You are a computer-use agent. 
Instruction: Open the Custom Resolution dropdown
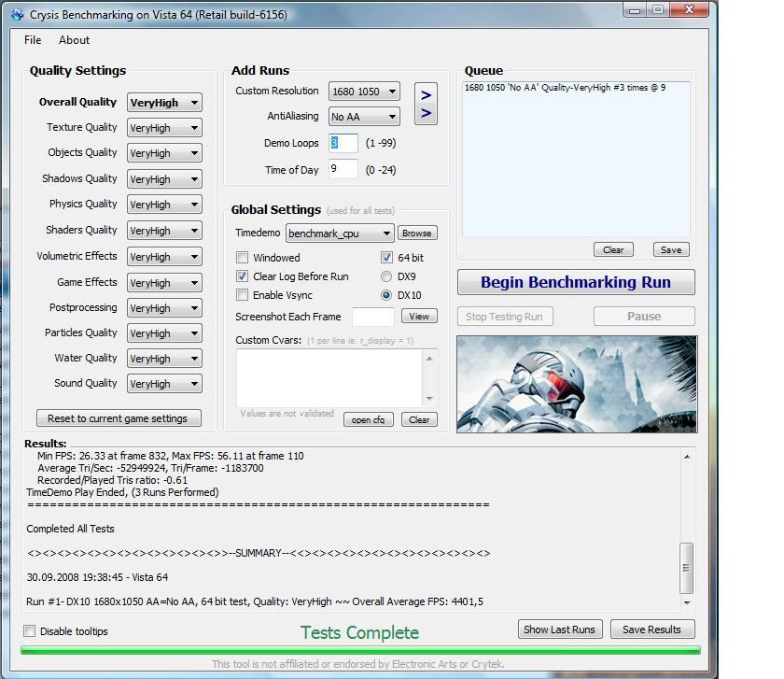(x=364, y=92)
